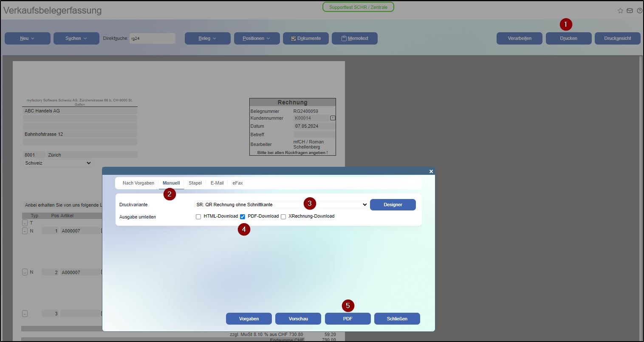
Task: Open the help question-mark icon
Action: point(639,11)
